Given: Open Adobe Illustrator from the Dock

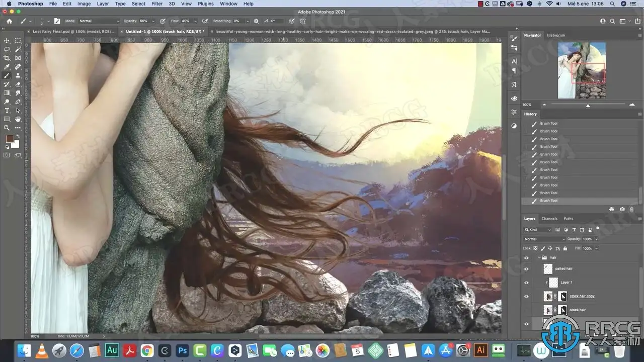Looking at the screenshot, I should coord(481,350).
